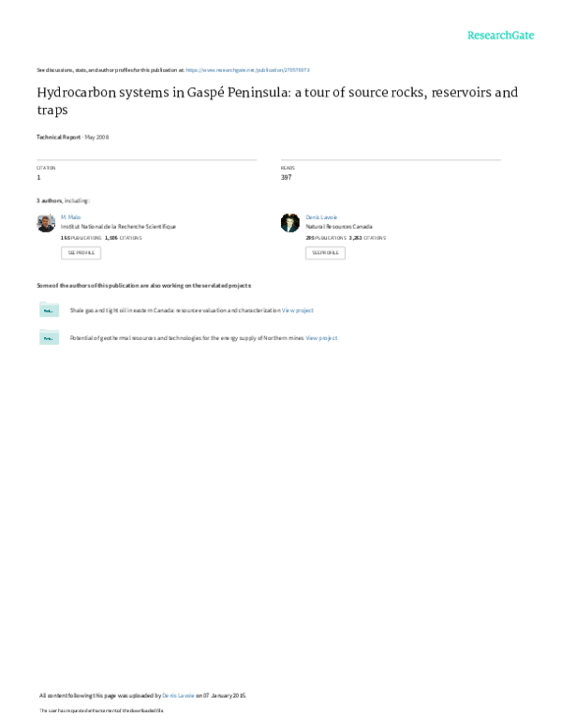The image size is (562, 728).
Task: Click the Natural Resources Canada affiliation
Action: (x=338, y=227)
